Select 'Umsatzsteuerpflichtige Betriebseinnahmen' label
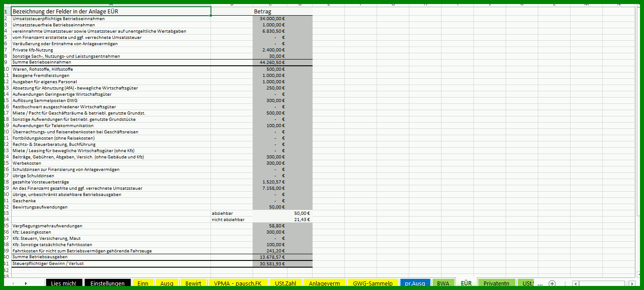Viewport: 644px width, 290px height. (59, 19)
